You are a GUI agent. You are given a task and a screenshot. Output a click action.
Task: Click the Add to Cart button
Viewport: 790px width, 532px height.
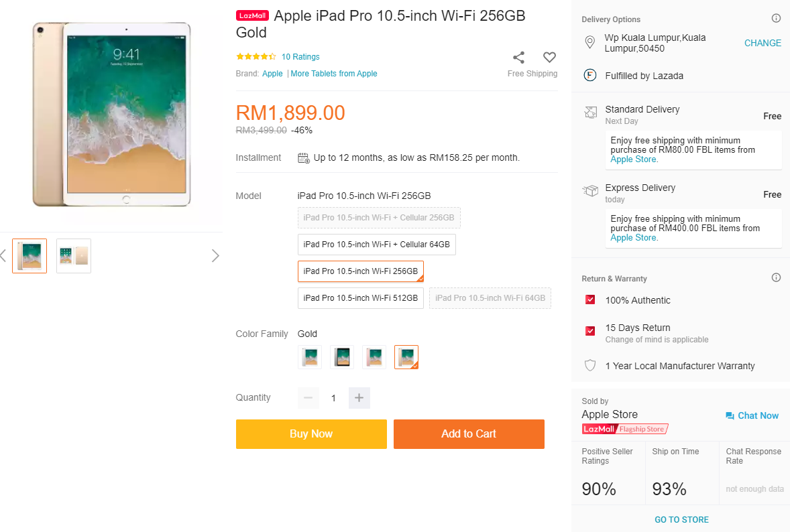tap(469, 434)
